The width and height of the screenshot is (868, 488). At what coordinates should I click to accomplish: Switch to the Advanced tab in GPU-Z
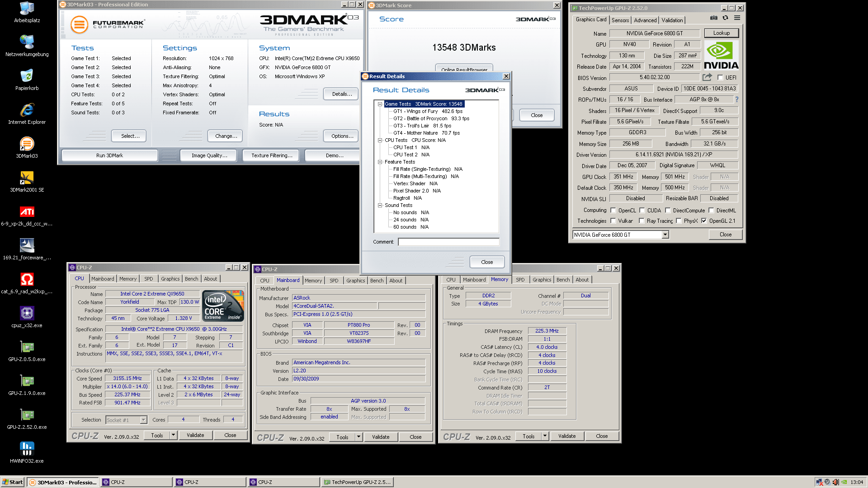(x=645, y=20)
